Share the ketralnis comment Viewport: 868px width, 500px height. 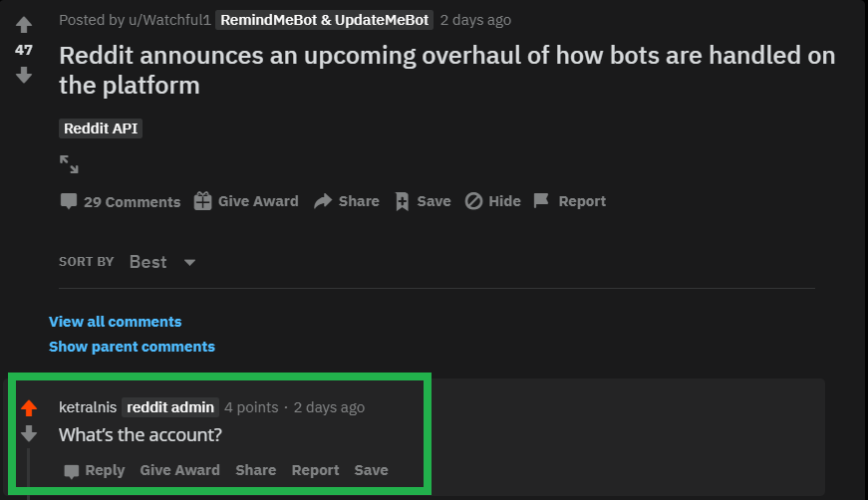pos(256,470)
